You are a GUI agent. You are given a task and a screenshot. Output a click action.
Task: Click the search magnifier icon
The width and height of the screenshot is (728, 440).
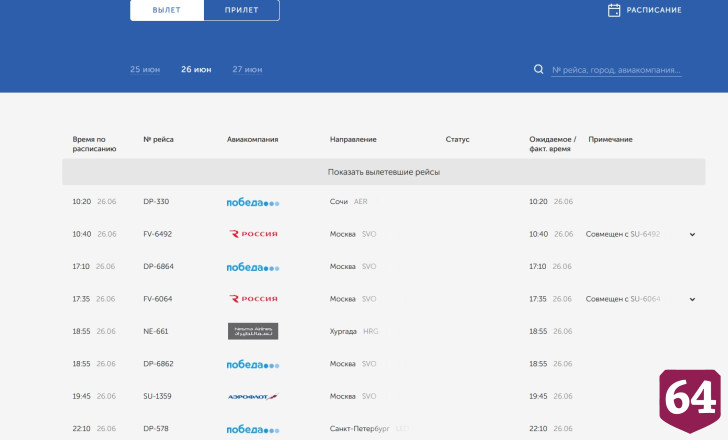(539, 69)
